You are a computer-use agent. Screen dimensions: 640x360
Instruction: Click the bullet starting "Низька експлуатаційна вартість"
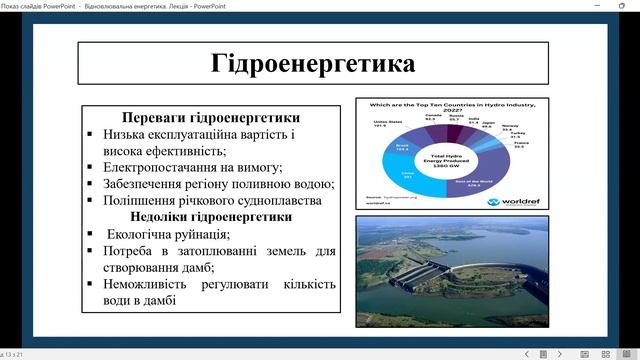point(199,143)
